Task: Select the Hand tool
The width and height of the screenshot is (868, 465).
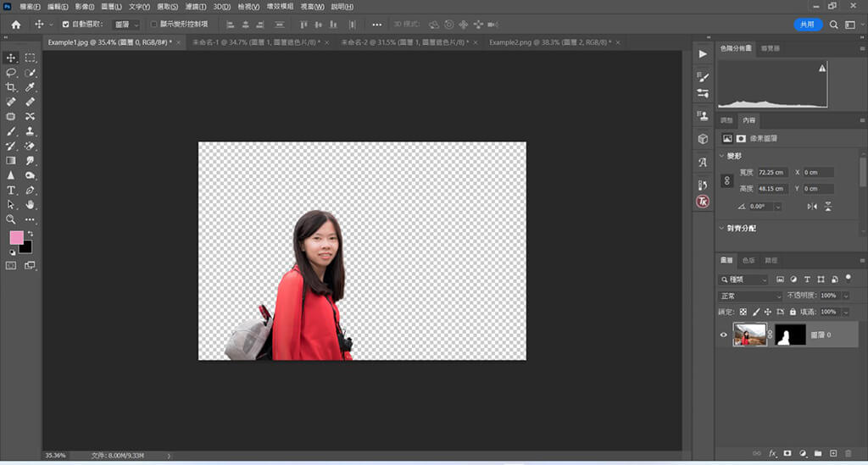Action: pos(30,205)
